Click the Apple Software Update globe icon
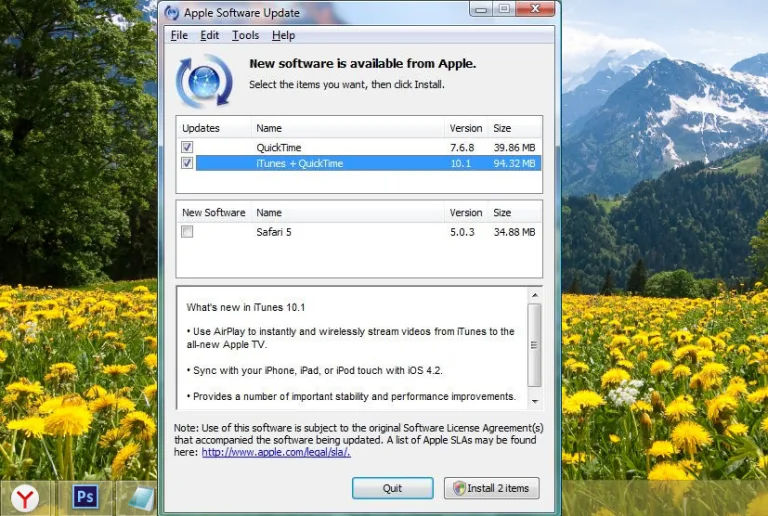The width and height of the screenshot is (768, 516). click(204, 81)
